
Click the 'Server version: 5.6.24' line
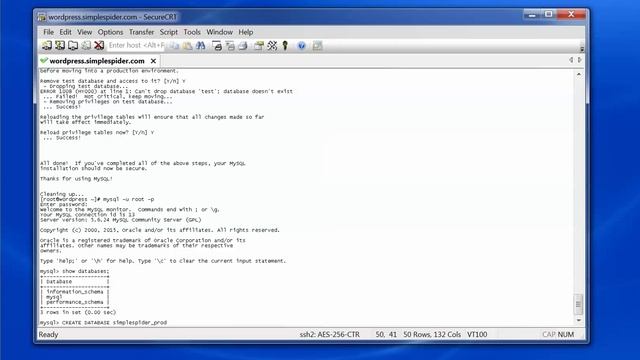120,220
